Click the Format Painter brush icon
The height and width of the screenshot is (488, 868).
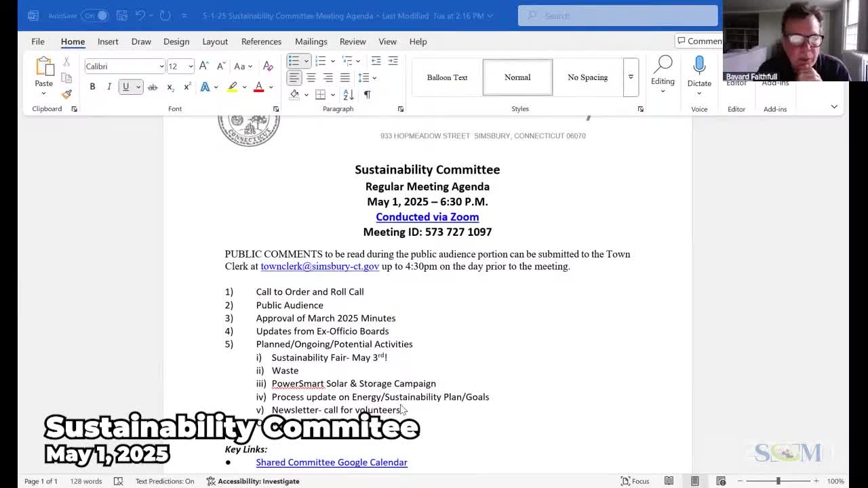coord(66,94)
